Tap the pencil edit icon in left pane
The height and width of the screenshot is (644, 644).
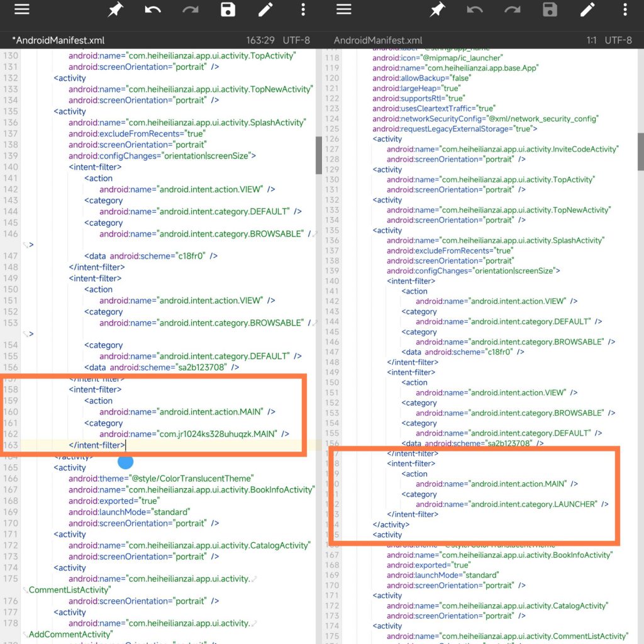(265, 9)
